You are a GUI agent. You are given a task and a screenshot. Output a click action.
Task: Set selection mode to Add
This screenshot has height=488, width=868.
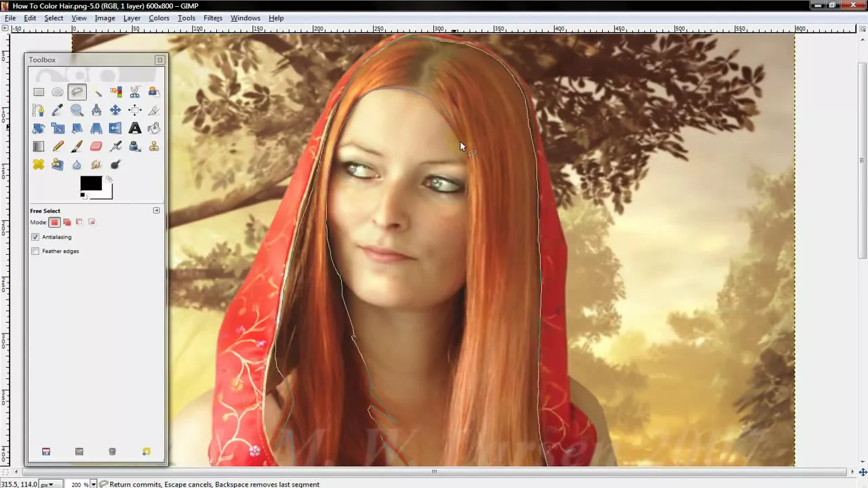point(66,222)
